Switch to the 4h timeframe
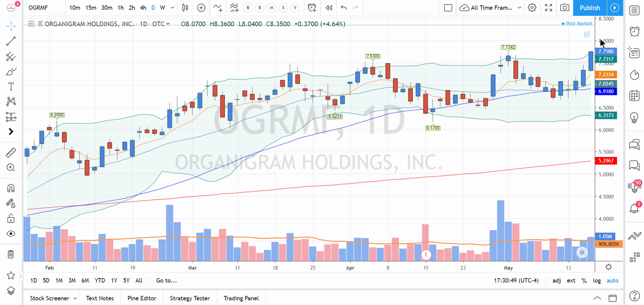 143,8
